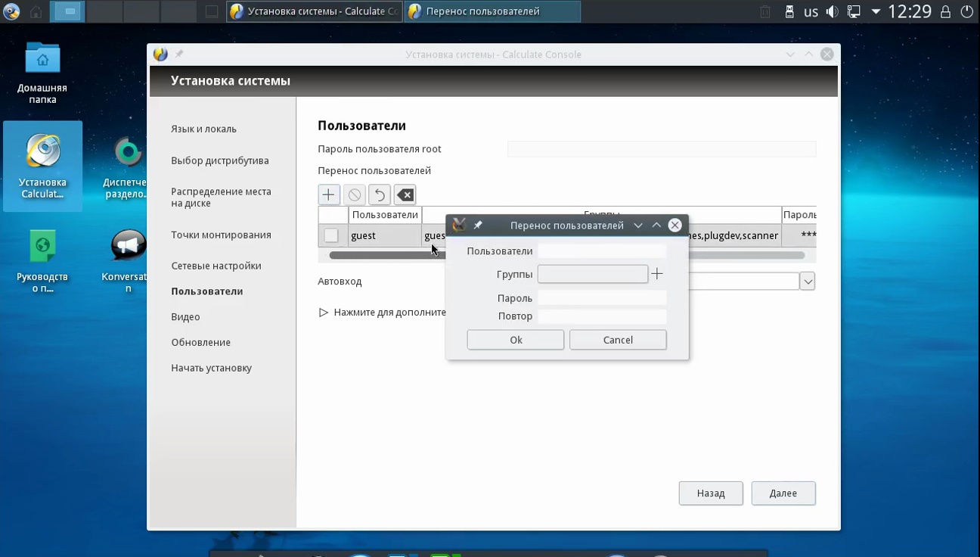Click the clock showing 12:29
The image size is (980, 557).
(910, 12)
